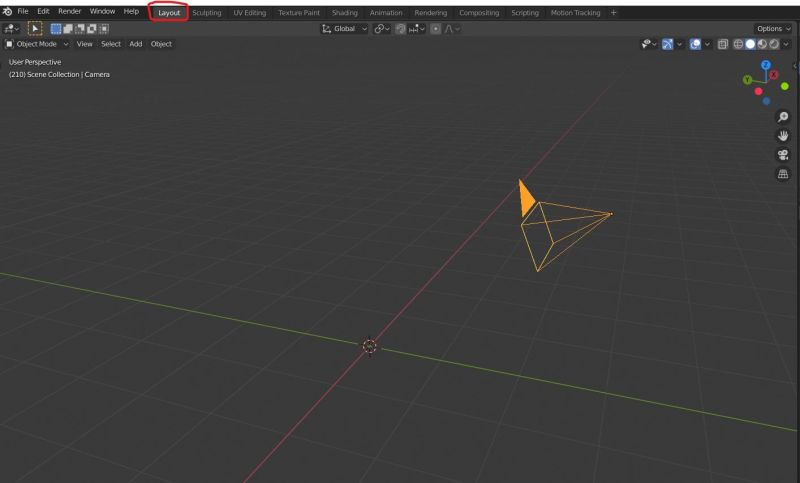Open the Help menu
Image resolution: width=800 pixels, height=483 pixels.
[x=131, y=11]
